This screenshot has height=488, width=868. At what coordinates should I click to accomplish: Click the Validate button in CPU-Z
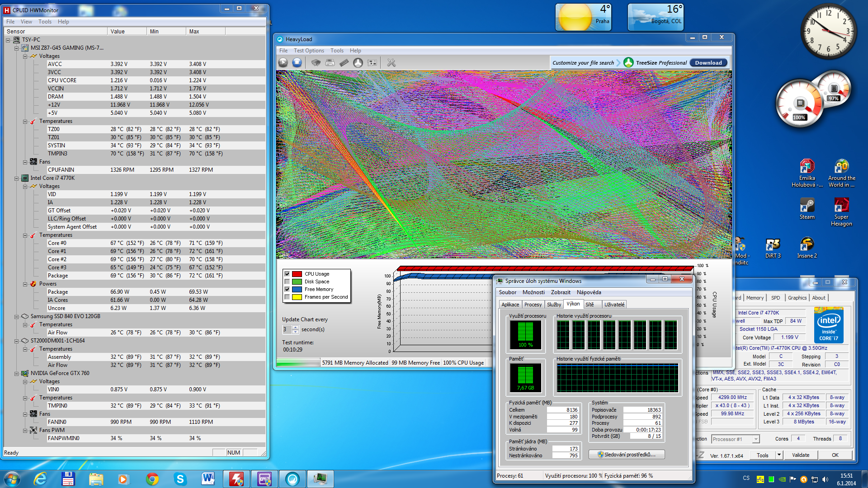(x=800, y=455)
